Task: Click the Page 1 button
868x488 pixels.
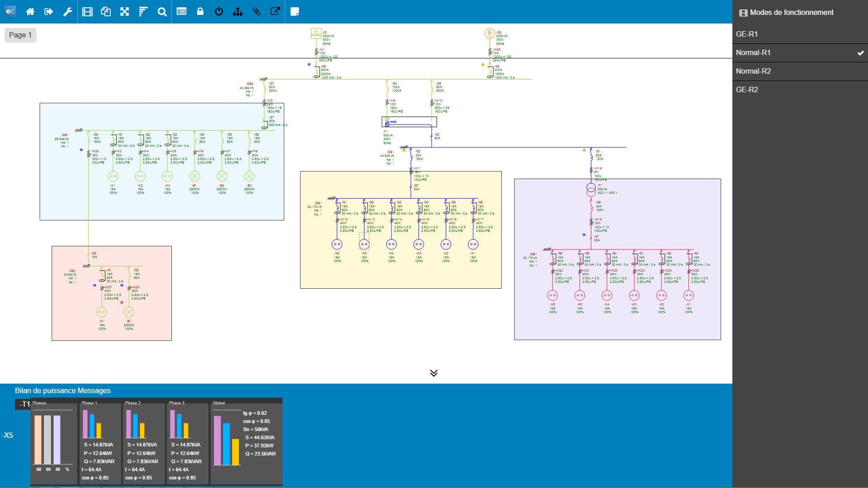Action: (x=20, y=35)
